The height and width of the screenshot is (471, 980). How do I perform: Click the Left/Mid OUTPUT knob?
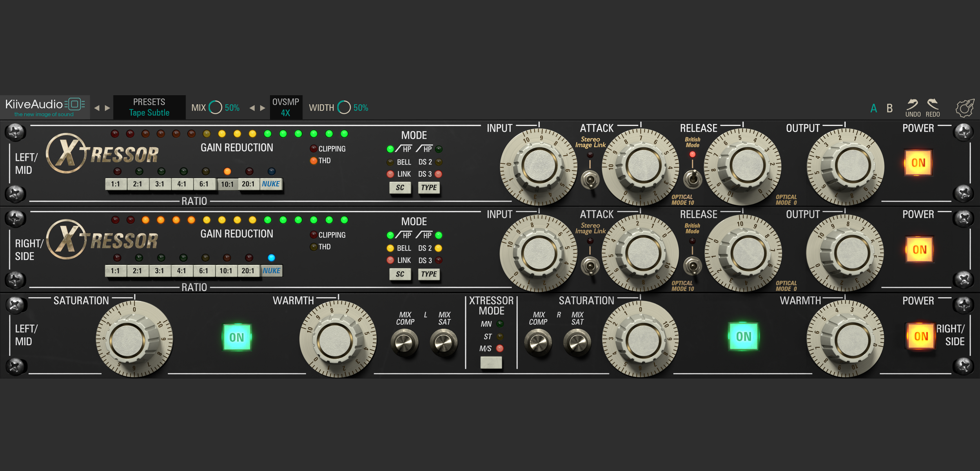pos(846,167)
